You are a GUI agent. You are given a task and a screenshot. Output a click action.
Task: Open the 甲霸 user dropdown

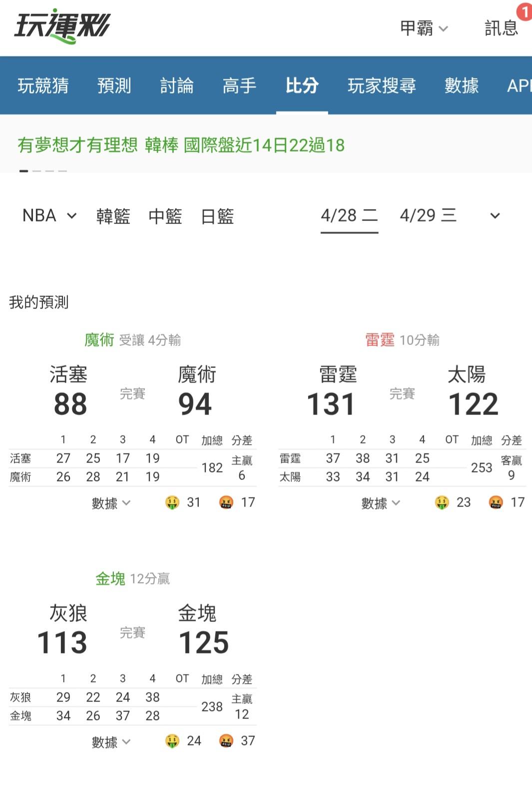coord(424,28)
